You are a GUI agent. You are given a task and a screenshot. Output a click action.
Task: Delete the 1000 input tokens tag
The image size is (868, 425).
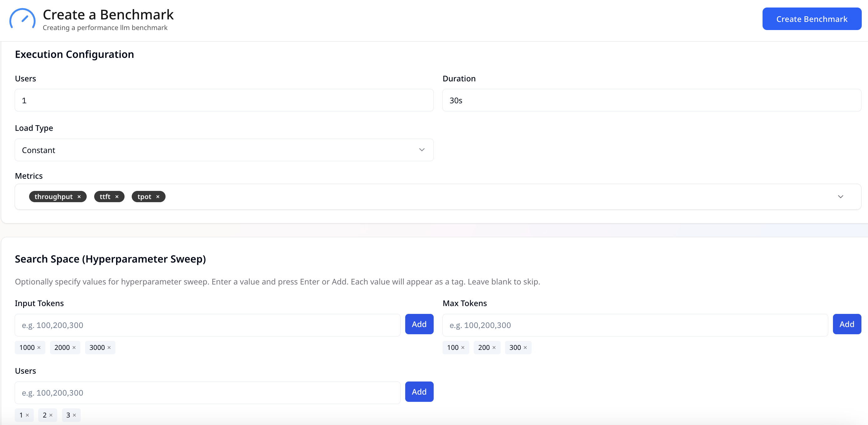39,347
